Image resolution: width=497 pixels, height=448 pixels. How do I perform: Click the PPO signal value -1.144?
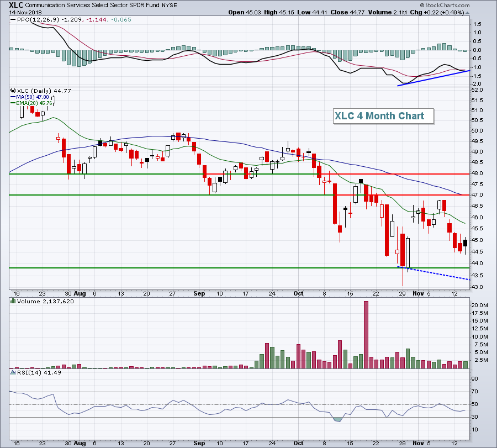pyautogui.click(x=96, y=20)
